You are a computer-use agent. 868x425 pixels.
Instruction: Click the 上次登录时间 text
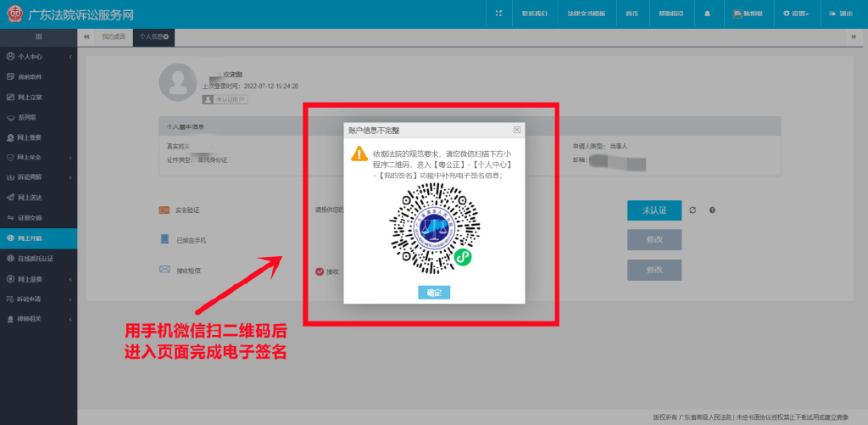[250, 87]
